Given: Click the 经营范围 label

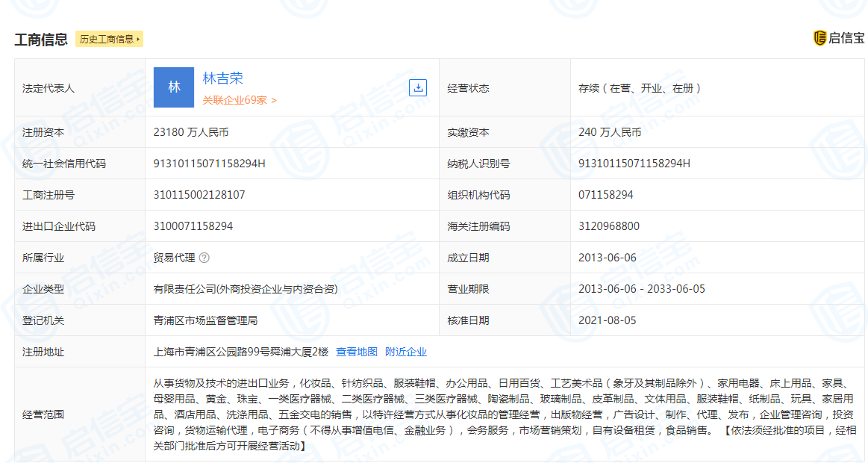Looking at the screenshot, I should [x=43, y=414].
